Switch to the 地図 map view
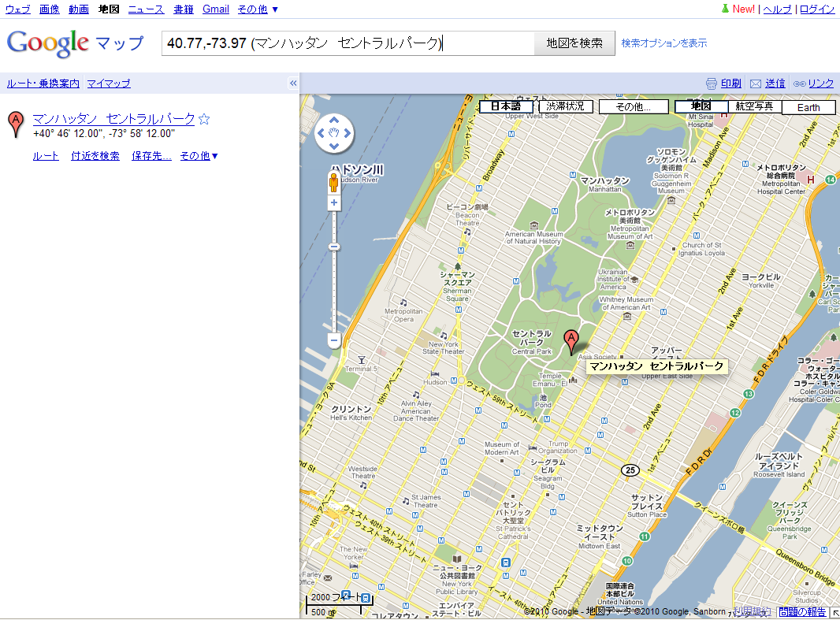This screenshot has height=620, width=840. [x=701, y=106]
